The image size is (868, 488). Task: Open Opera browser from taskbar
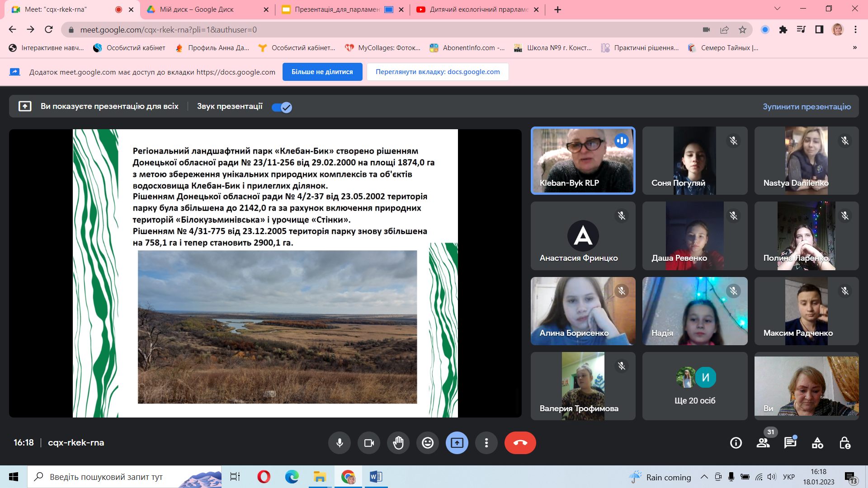[x=264, y=477]
